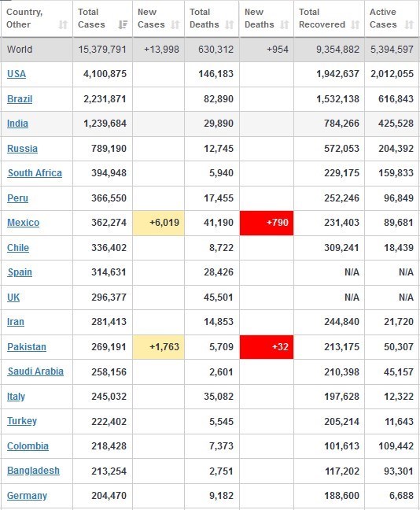420x510 pixels.
Task: Sort by Total Cases descending icon
Action: [123, 24]
